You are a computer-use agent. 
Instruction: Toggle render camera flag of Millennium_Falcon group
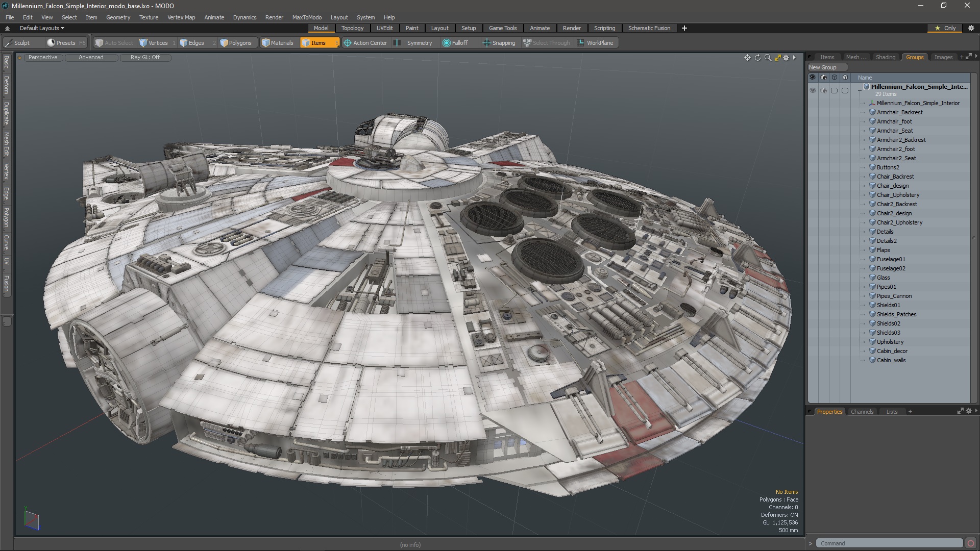tap(823, 90)
